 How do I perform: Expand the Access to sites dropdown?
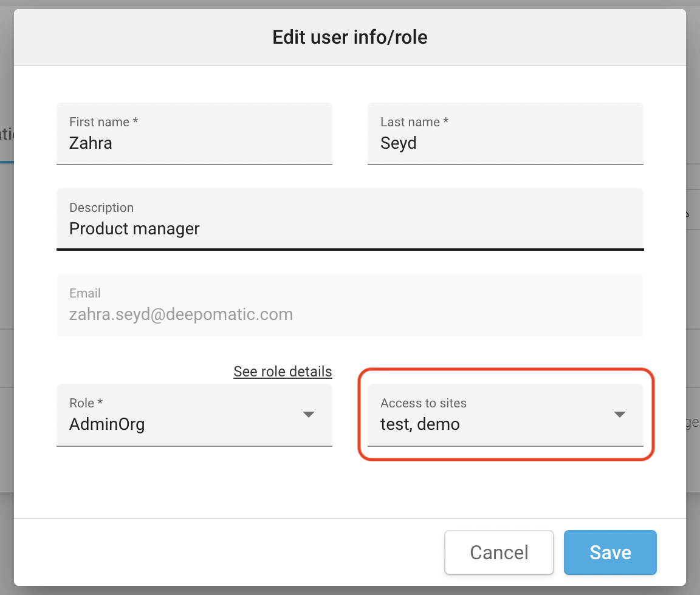[x=505, y=415]
